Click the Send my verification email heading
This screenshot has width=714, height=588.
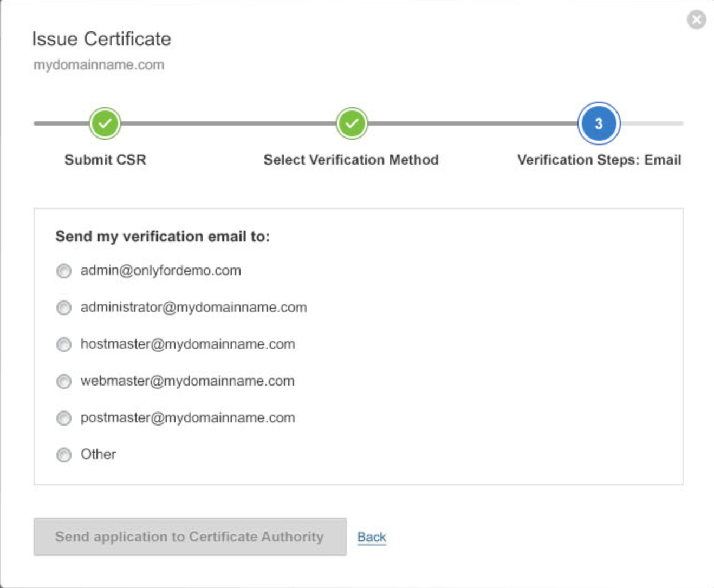(163, 236)
